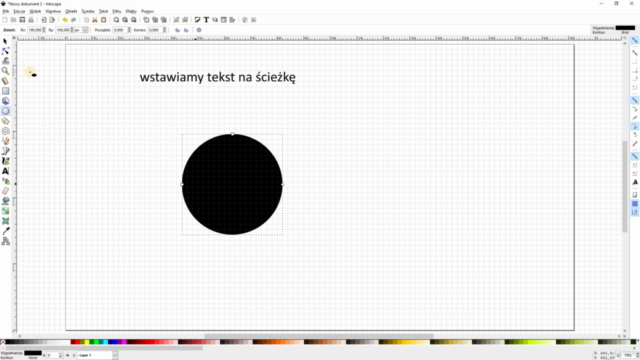Open the Ścieżka menu
Screen dimensions: 640x360
(88, 11)
